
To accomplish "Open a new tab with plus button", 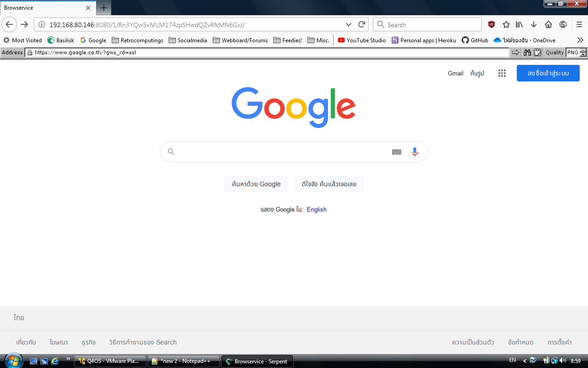I will click(x=104, y=8).
